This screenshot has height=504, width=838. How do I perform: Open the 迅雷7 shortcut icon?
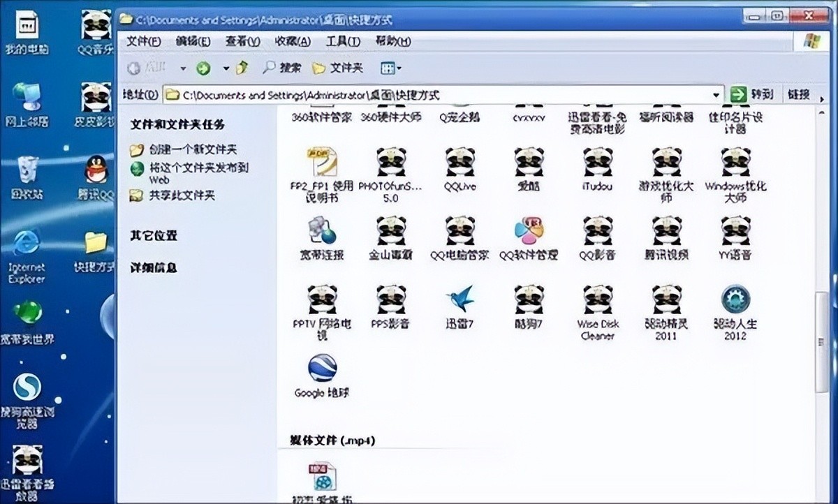tap(460, 299)
